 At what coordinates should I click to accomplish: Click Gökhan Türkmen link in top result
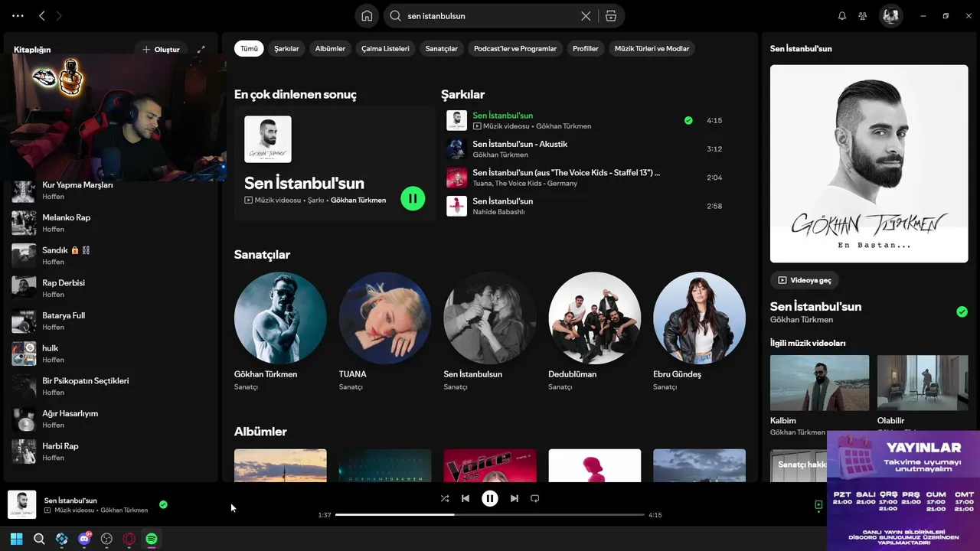point(358,200)
